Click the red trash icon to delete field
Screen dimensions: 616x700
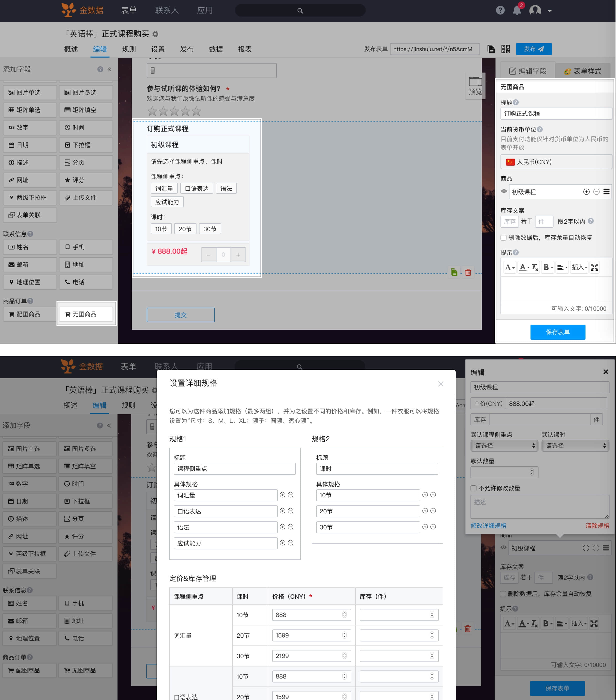pyautogui.click(x=468, y=272)
